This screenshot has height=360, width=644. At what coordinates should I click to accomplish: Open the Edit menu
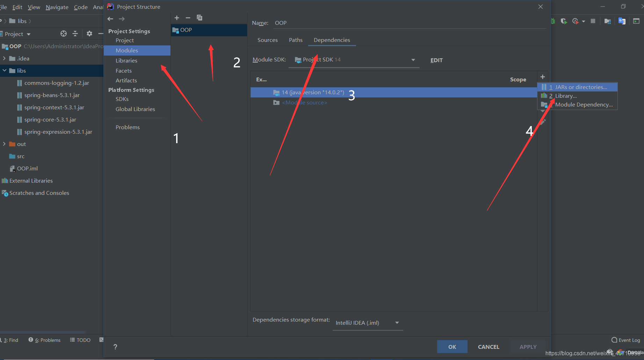pos(17,7)
